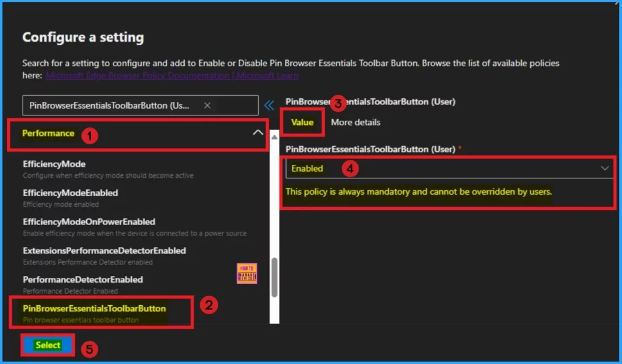Select the PinBrowserEssentialsToolbarButton setting
622x364 pixels.
tap(94, 309)
